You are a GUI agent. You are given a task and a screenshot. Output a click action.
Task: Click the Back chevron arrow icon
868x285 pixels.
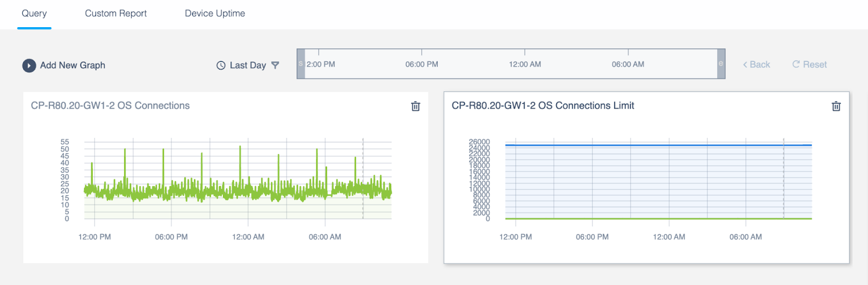(745, 65)
